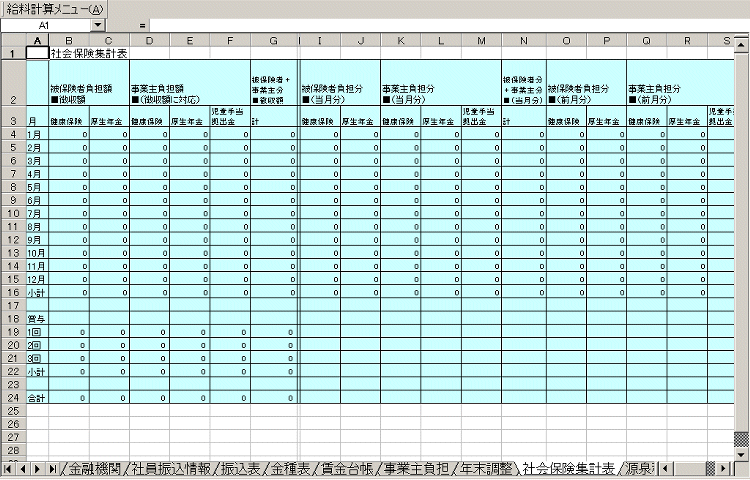
Task: Expand the Name Box dropdown arrow
Action: point(97,24)
